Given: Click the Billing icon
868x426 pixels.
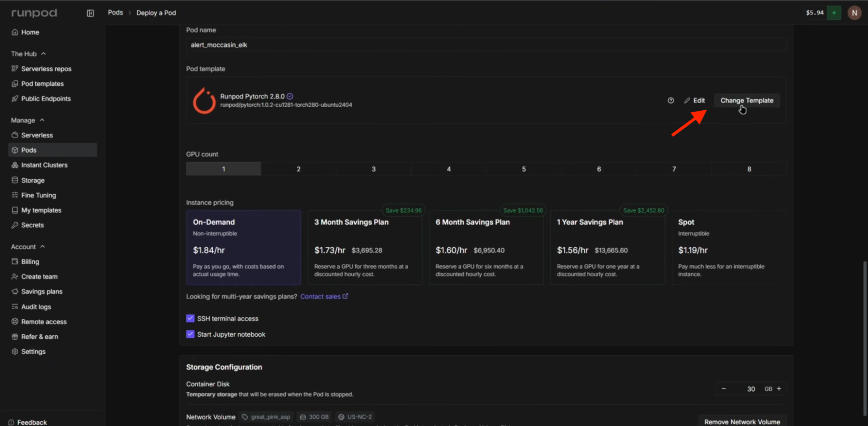Looking at the screenshot, I should coord(15,262).
